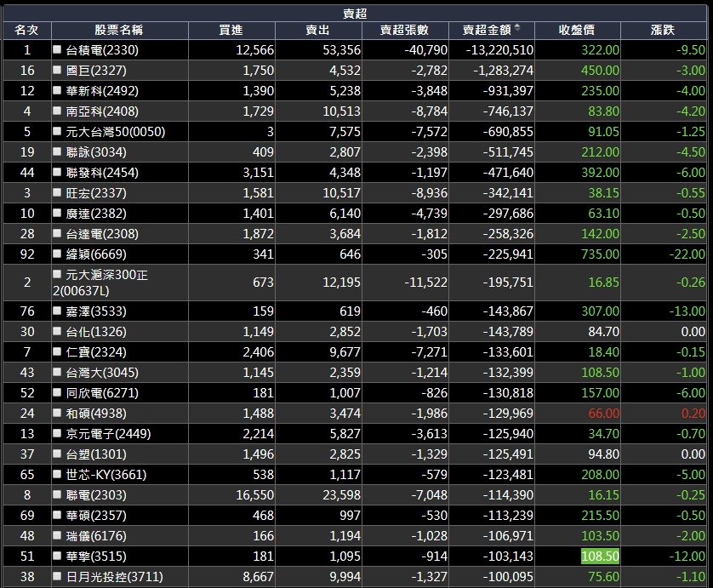The width and height of the screenshot is (713, 588).
Task: Tick the 日月光投控(3711) checkbox
Action: 57,576
